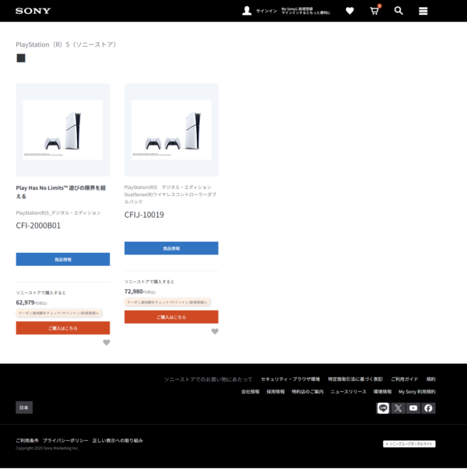Open Sony's Facebook page icon

pyautogui.click(x=428, y=408)
